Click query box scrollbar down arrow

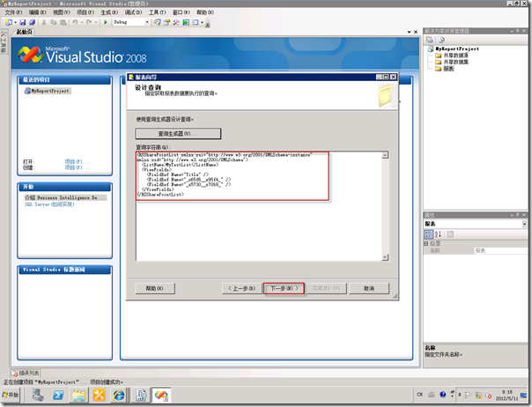[x=385, y=257]
